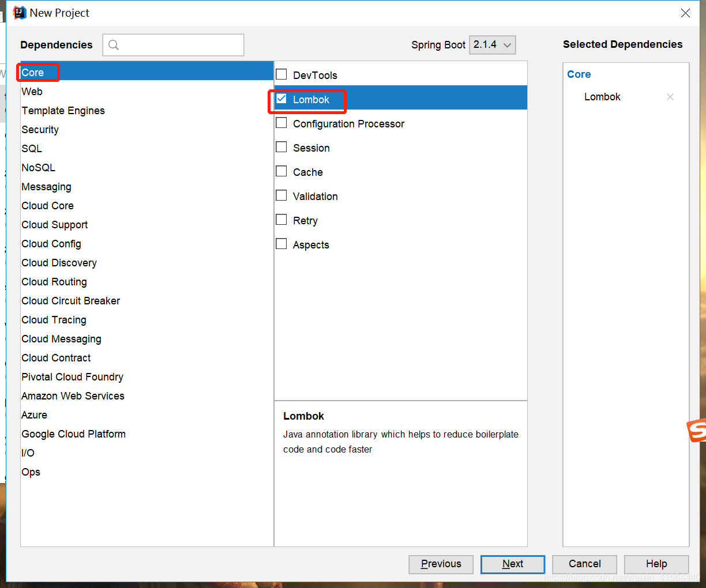Open the SQL category
This screenshot has height=588, width=706.
pyautogui.click(x=147, y=149)
